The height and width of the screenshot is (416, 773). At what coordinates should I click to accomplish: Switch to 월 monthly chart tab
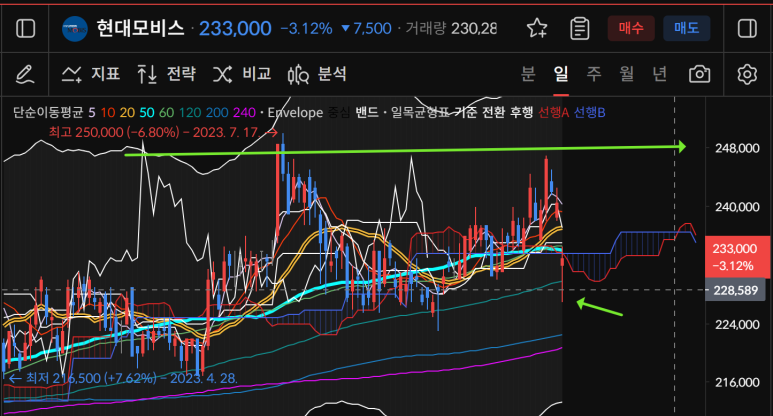click(x=627, y=74)
